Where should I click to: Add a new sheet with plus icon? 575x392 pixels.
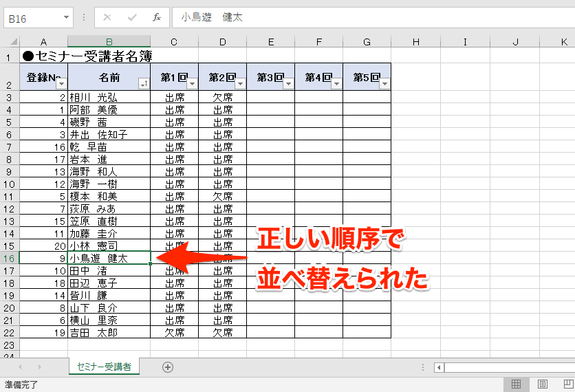[x=167, y=367]
